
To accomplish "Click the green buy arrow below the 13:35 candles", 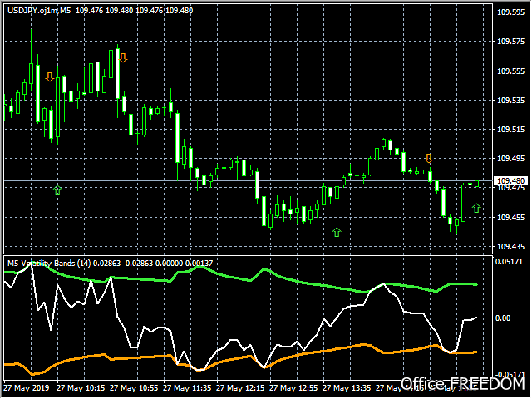I will (x=337, y=232).
